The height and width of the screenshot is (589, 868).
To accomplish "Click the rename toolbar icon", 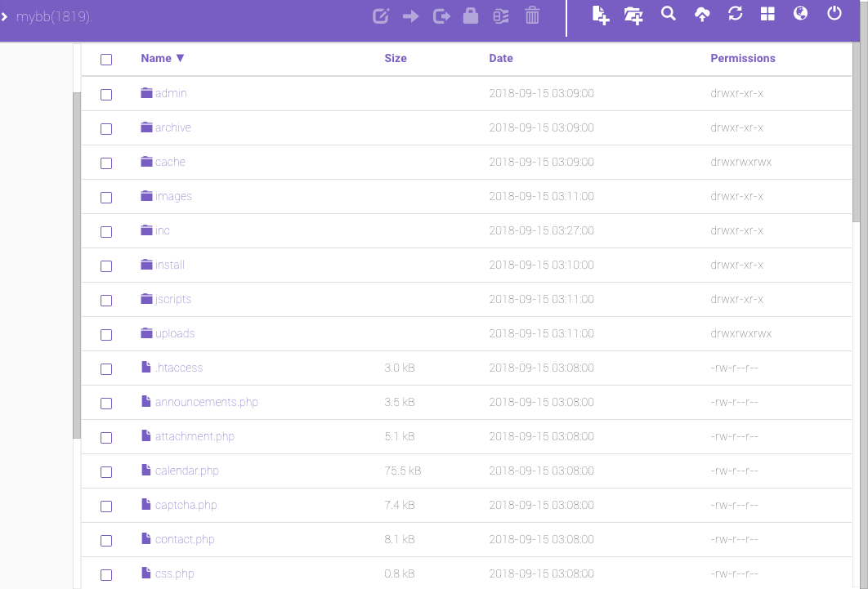I will (x=501, y=16).
